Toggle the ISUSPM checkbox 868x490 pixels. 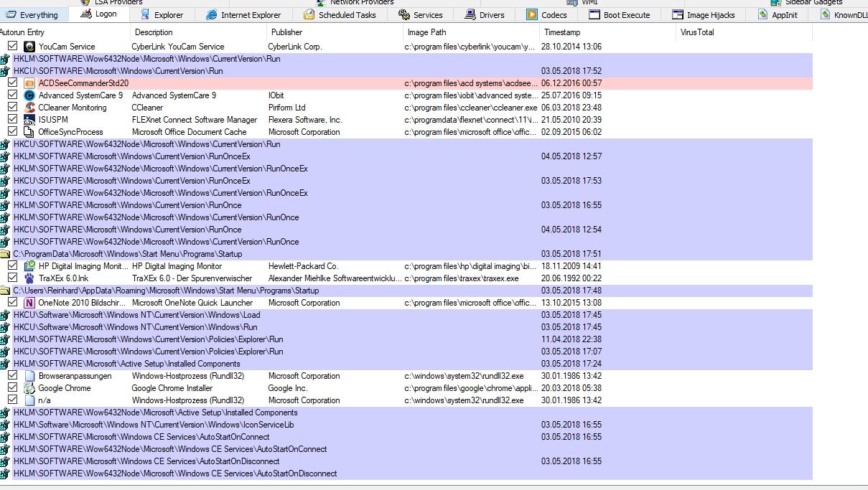(x=13, y=120)
